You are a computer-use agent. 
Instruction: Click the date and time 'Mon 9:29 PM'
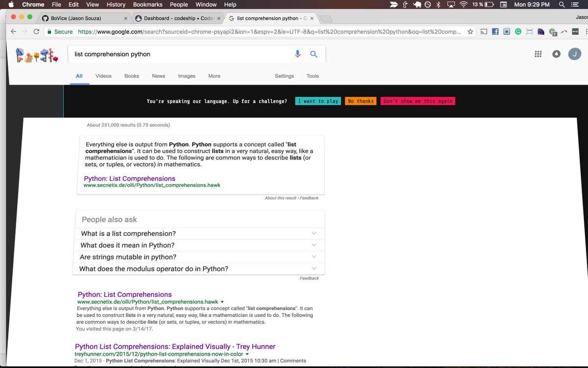(532, 4)
